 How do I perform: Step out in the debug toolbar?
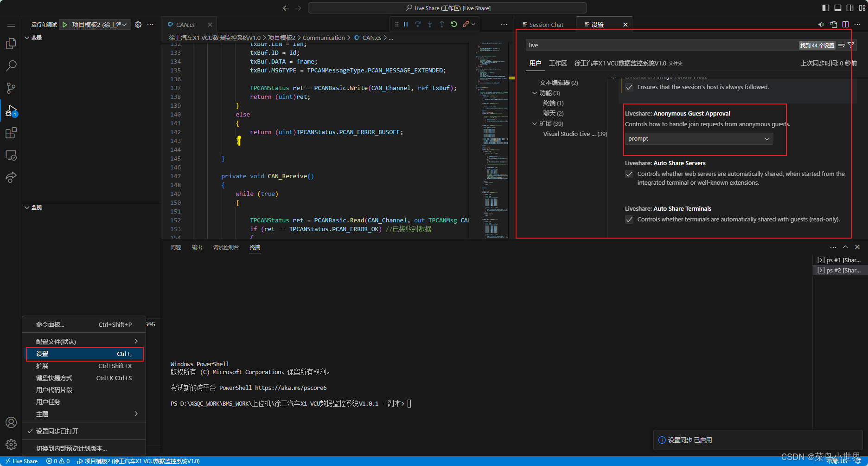(442, 24)
